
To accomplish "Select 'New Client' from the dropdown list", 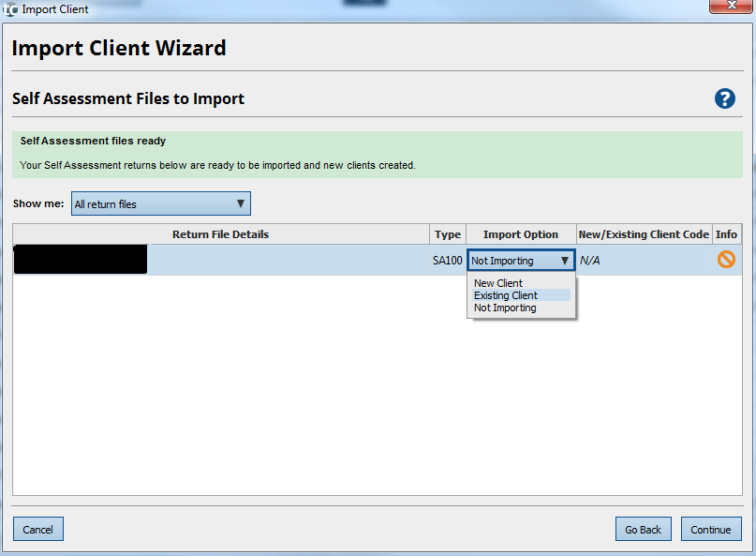I will click(498, 283).
